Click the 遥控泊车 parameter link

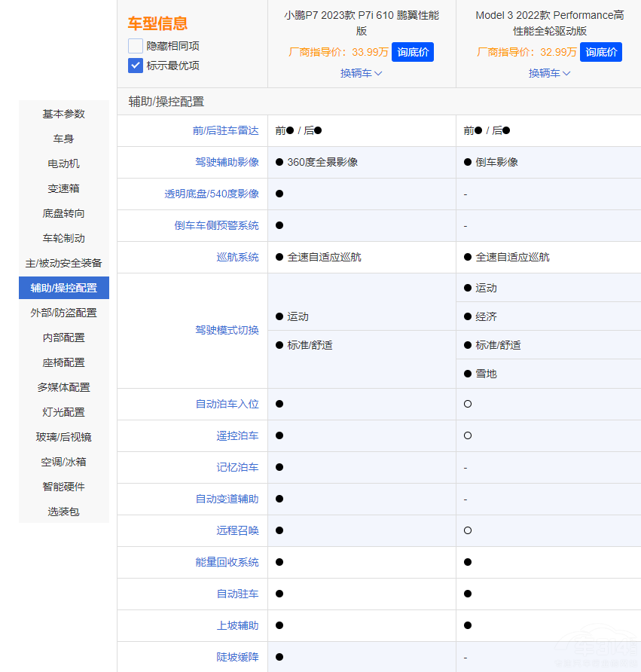click(x=237, y=435)
